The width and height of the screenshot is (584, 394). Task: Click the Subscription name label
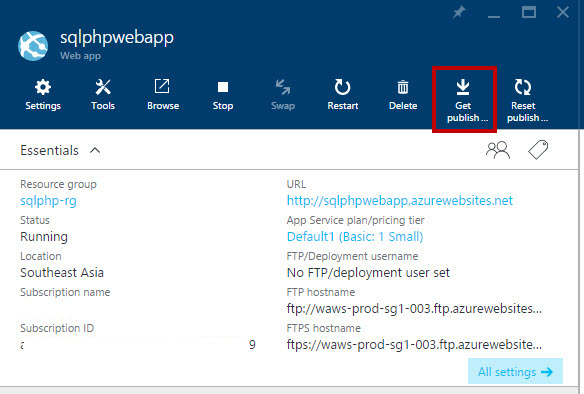click(65, 292)
